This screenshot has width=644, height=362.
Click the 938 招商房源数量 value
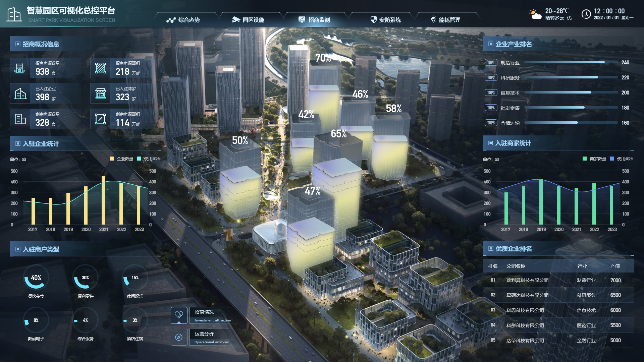42,71
